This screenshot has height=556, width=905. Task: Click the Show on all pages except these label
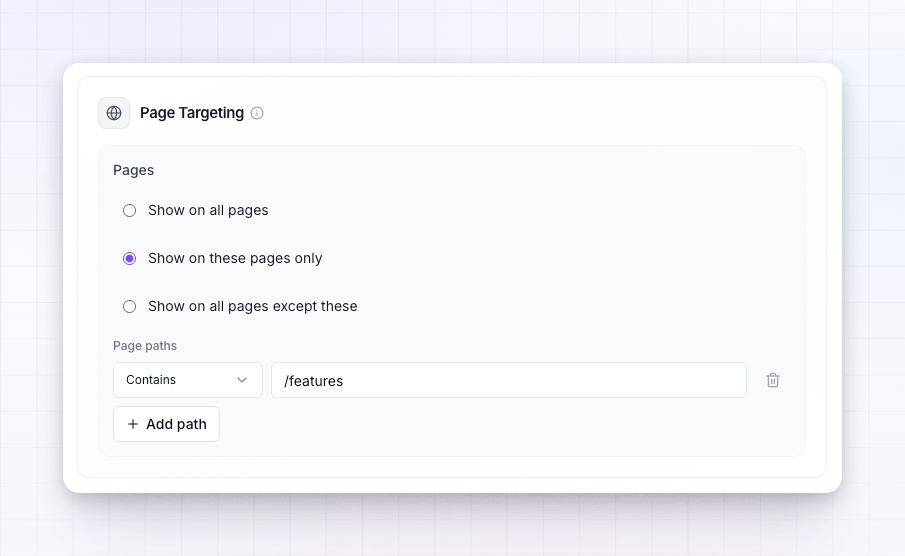(x=252, y=307)
